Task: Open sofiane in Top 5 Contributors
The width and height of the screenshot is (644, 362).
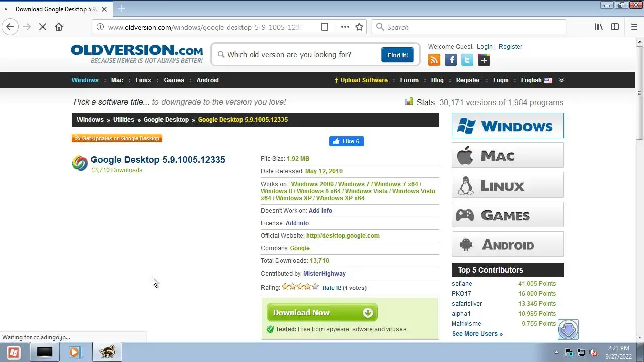Action: (x=462, y=284)
